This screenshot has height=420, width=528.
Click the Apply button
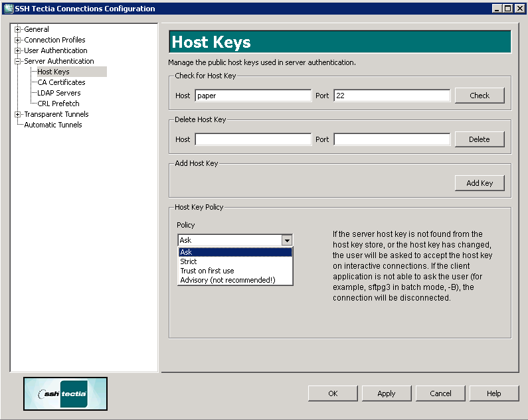click(387, 393)
